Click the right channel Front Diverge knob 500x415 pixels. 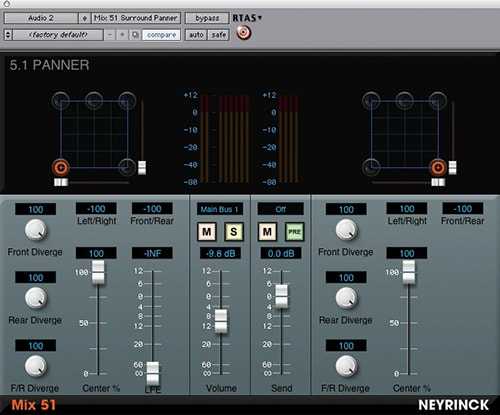tap(347, 230)
